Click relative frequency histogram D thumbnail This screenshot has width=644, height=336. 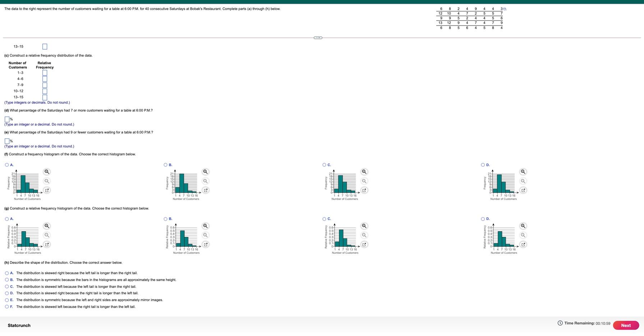tap(501, 239)
